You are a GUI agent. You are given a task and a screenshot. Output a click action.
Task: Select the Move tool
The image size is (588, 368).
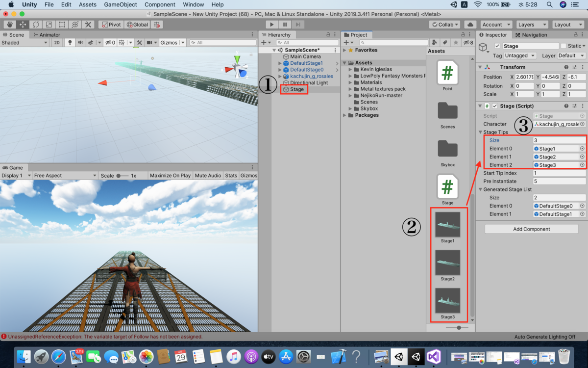tap(23, 25)
